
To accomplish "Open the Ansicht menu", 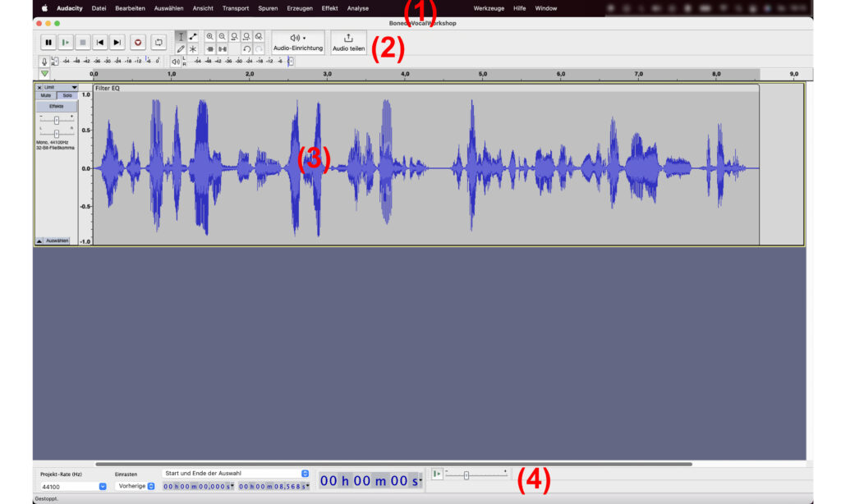I will (203, 8).
